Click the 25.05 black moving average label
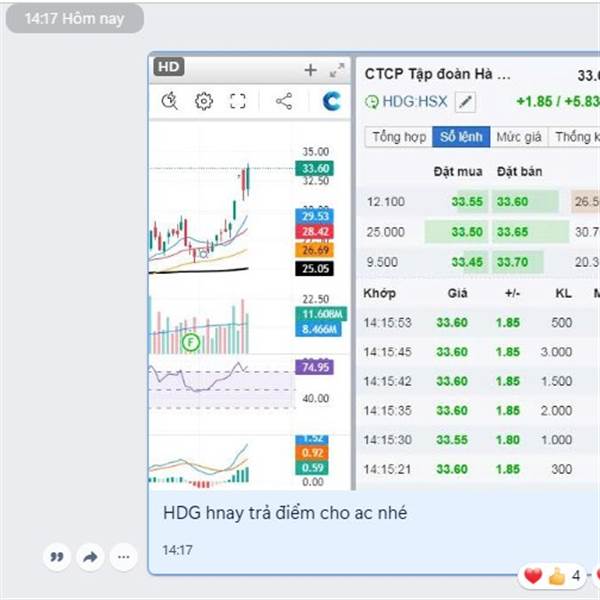This screenshot has width=600, height=600. [x=315, y=269]
